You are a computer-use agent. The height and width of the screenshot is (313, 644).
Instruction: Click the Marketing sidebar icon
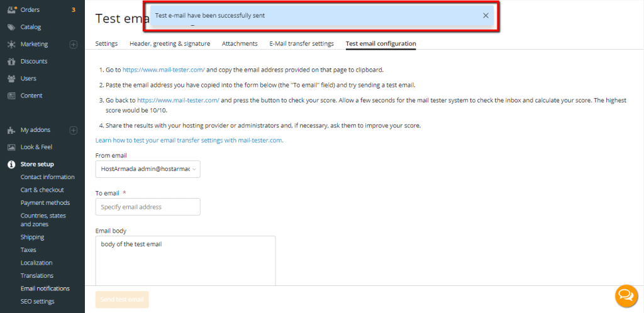[x=11, y=44]
